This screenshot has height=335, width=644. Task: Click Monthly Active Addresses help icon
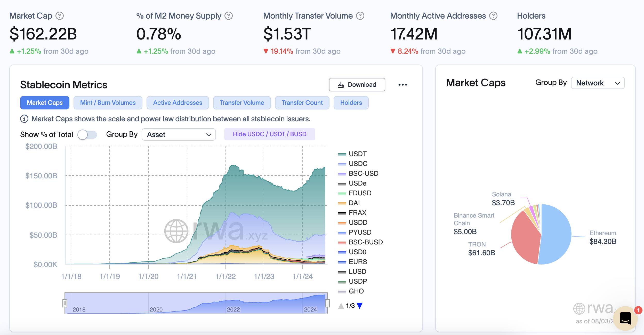pos(493,16)
